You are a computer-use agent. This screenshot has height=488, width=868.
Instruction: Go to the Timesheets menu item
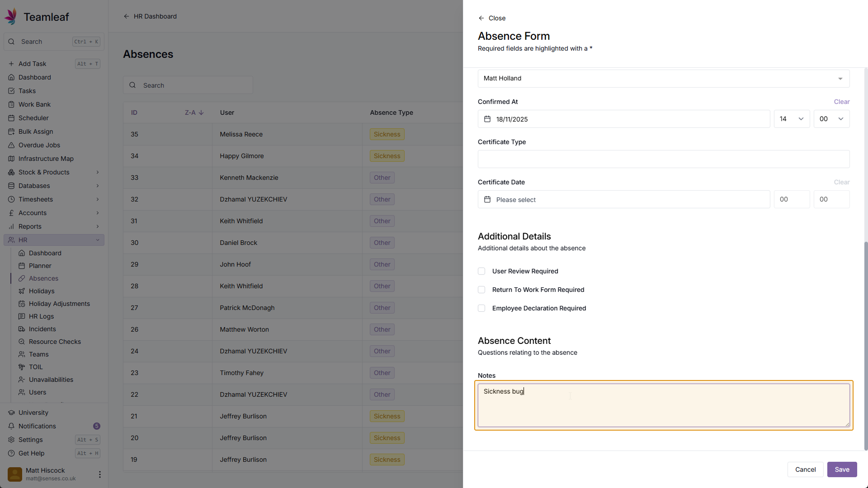(36, 199)
